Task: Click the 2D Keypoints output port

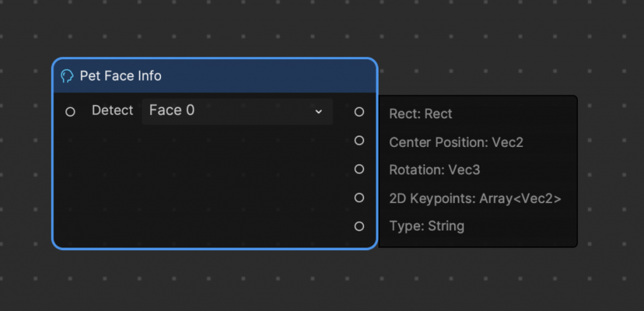Action: point(359,198)
